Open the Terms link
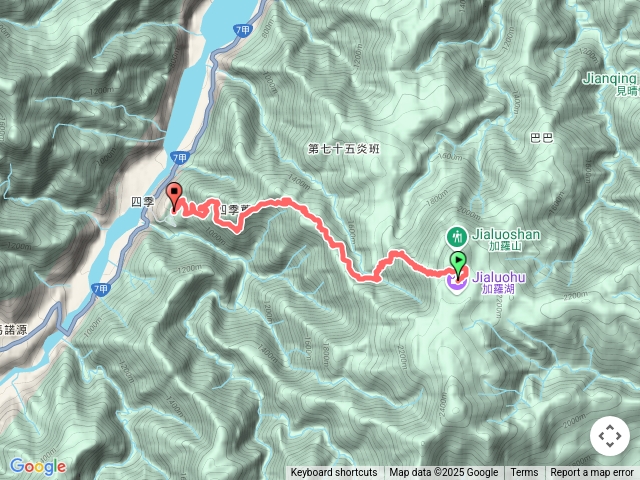Screen dimensions: 640x480 tap(524, 473)
